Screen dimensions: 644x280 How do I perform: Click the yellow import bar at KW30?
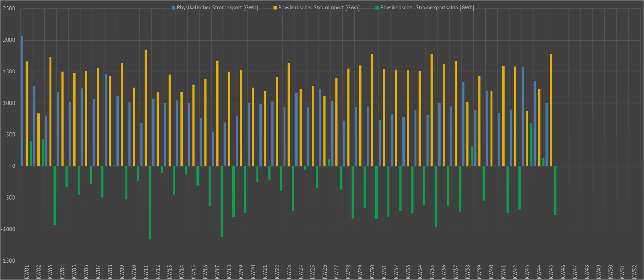pyautogui.click(x=372, y=110)
